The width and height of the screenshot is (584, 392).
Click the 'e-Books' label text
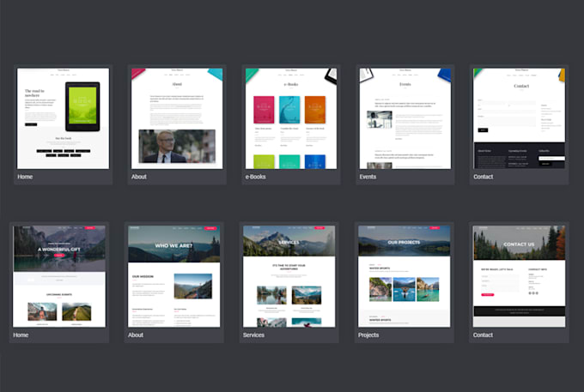coord(256,177)
